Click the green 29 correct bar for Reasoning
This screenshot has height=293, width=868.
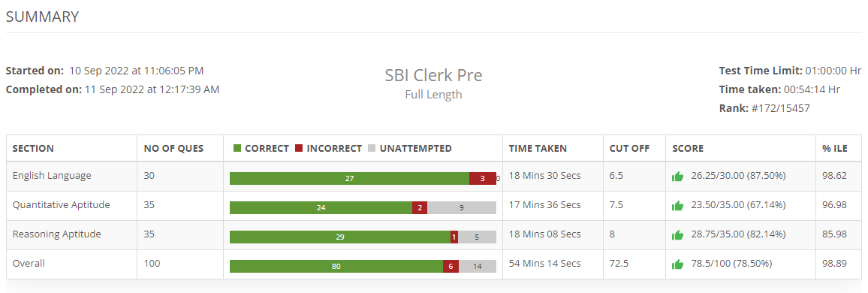tap(340, 237)
